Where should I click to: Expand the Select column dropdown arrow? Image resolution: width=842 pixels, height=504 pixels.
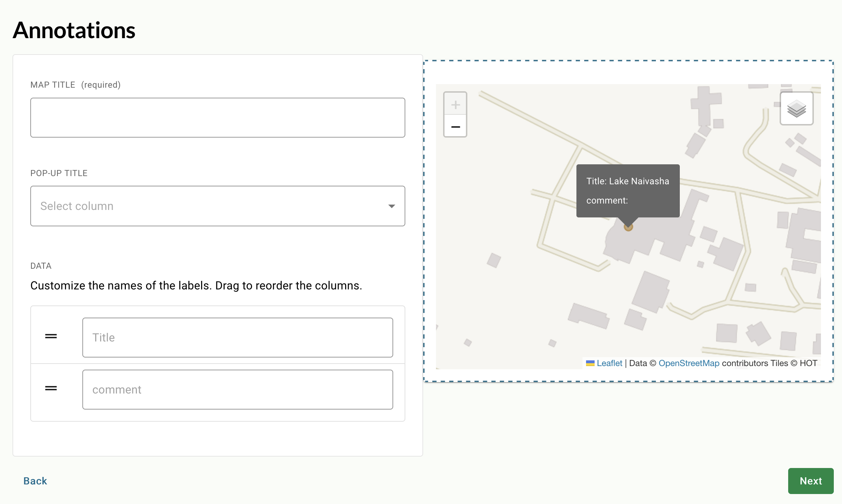click(391, 206)
